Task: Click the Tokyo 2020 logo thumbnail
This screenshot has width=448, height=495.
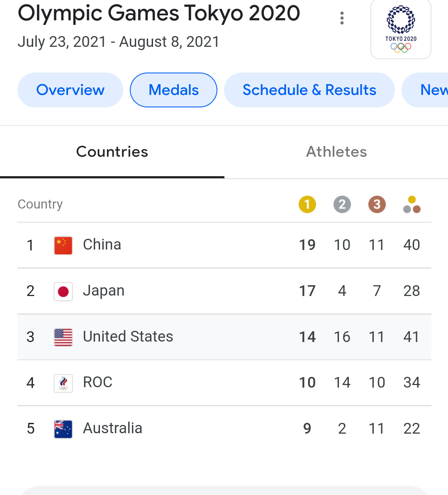Action: [x=401, y=29]
